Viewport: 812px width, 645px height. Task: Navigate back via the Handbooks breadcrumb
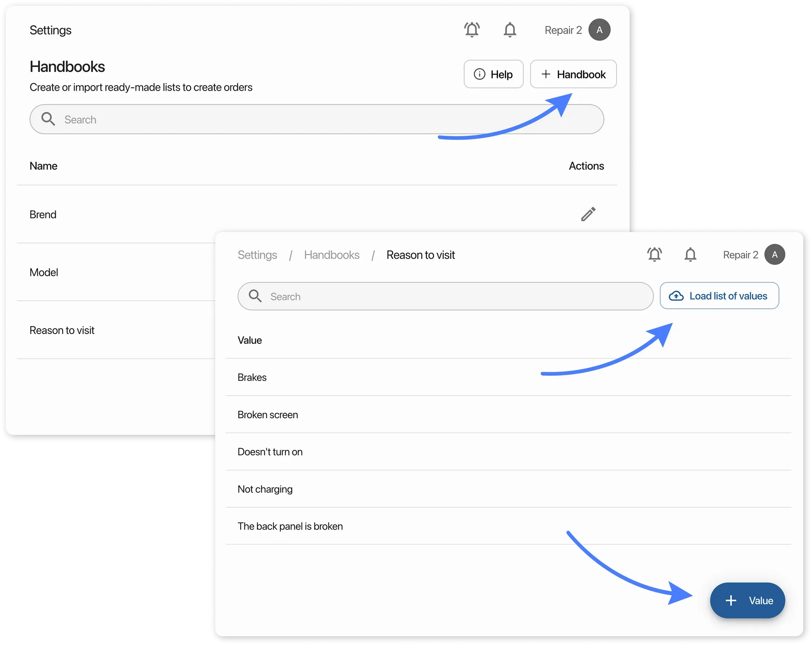(332, 255)
